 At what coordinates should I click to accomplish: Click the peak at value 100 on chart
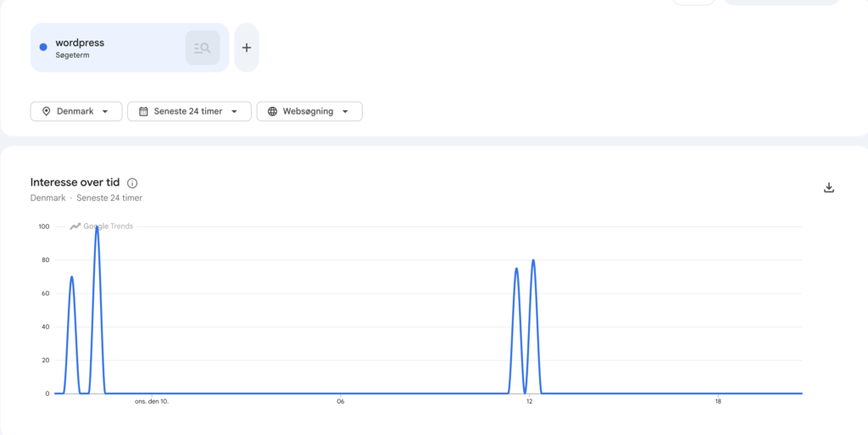click(x=97, y=227)
